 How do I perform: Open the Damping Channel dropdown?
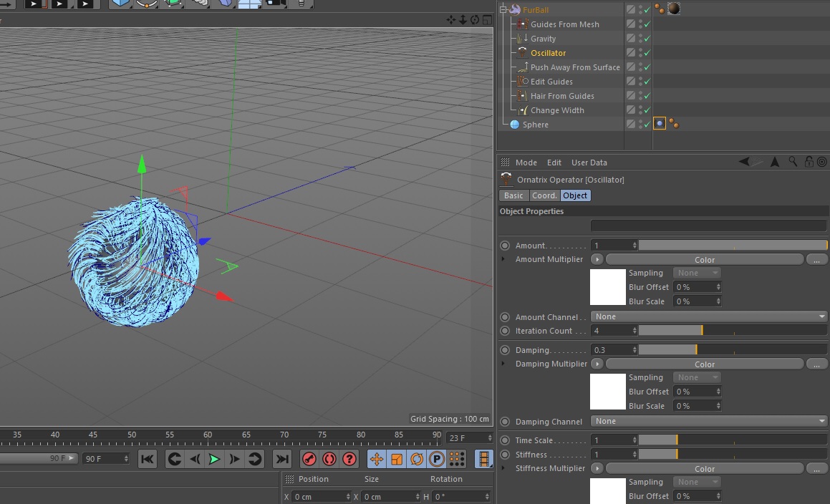tap(709, 422)
